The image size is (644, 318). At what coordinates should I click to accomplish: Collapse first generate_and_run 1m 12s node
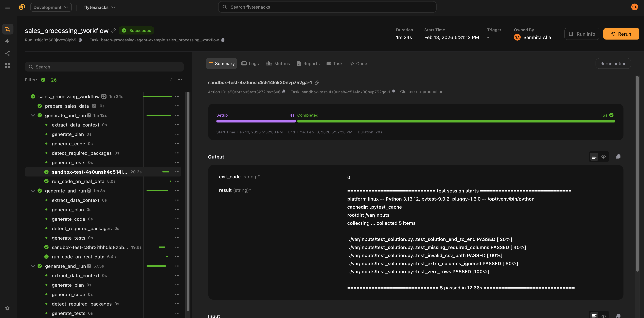(33, 115)
